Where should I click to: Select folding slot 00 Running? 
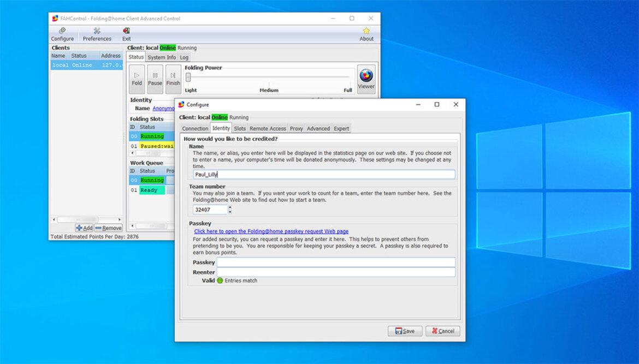tap(152, 136)
